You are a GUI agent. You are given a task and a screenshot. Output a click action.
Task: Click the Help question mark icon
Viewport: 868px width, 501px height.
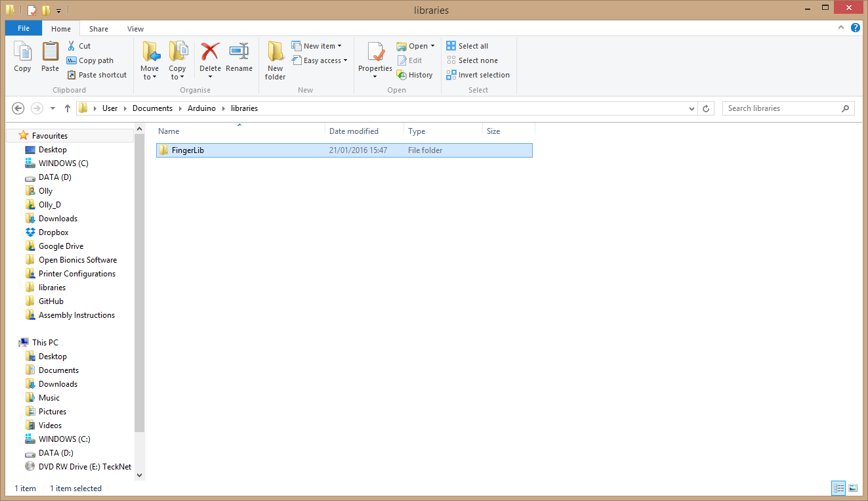pos(856,28)
